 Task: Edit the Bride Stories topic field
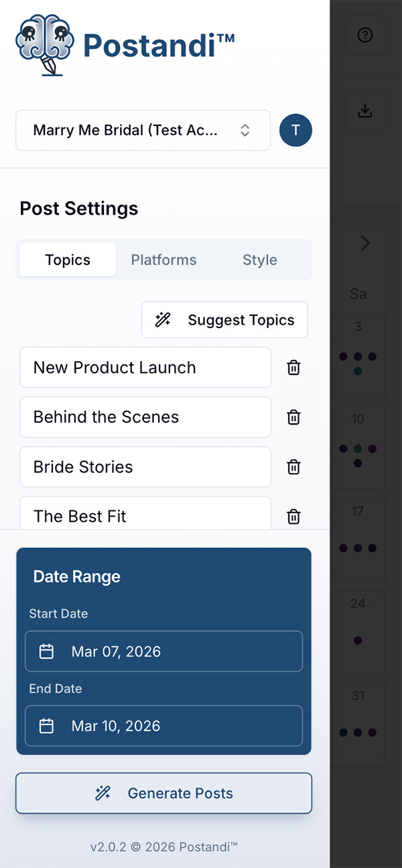pyautogui.click(x=145, y=467)
